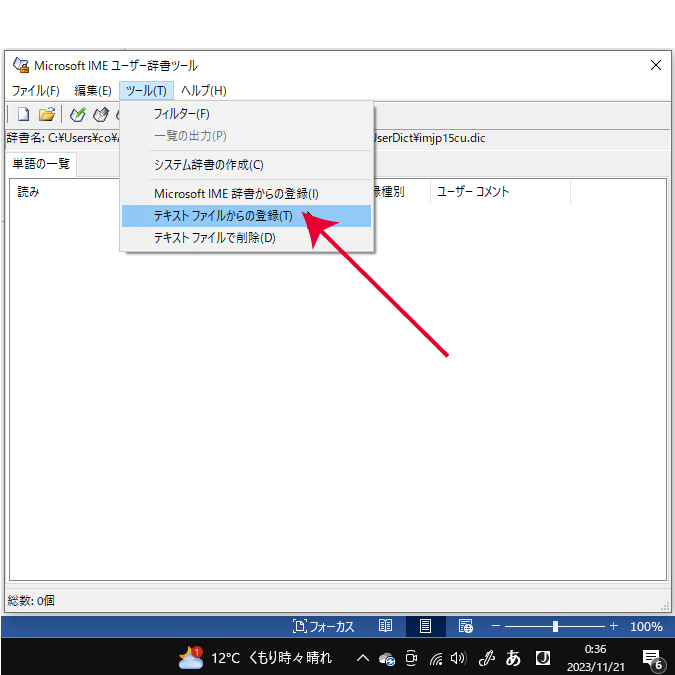Open the 編集(E) menu
The width and height of the screenshot is (675, 675).
click(93, 91)
